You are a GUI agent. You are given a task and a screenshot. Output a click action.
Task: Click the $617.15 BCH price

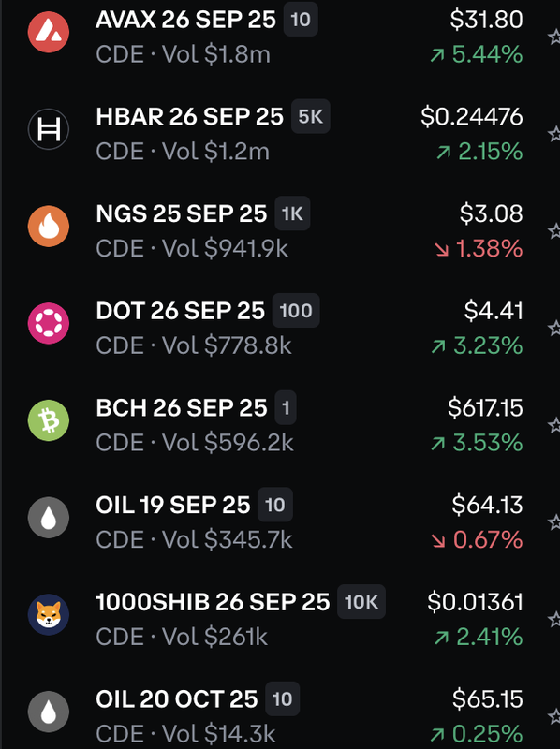[x=485, y=408]
